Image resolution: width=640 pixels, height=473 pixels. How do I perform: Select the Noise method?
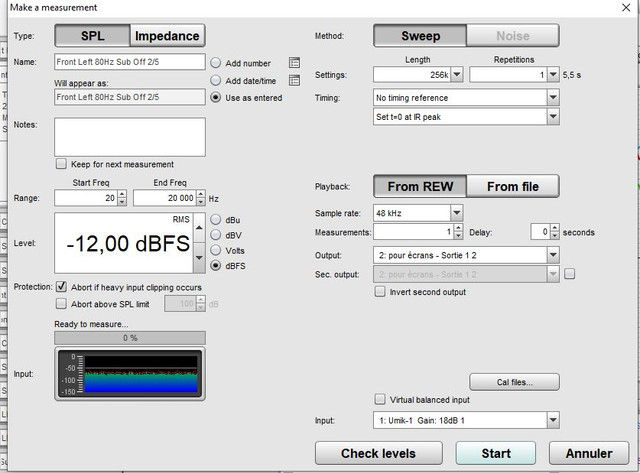point(513,36)
